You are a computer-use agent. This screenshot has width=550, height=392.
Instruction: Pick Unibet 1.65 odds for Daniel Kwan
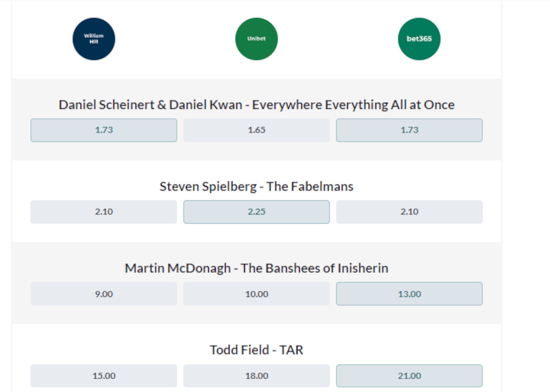256,130
